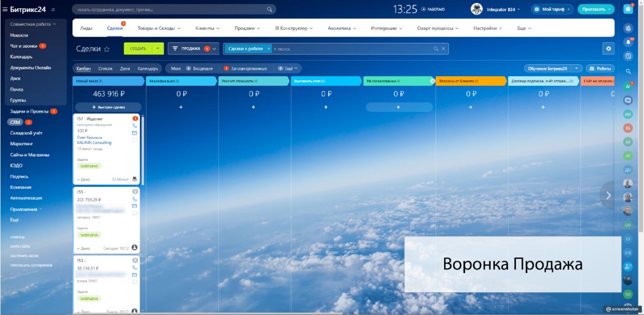The image size is (644, 315).
Task: Open the chat bubble icon below the bell
Action: coord(628,56)
